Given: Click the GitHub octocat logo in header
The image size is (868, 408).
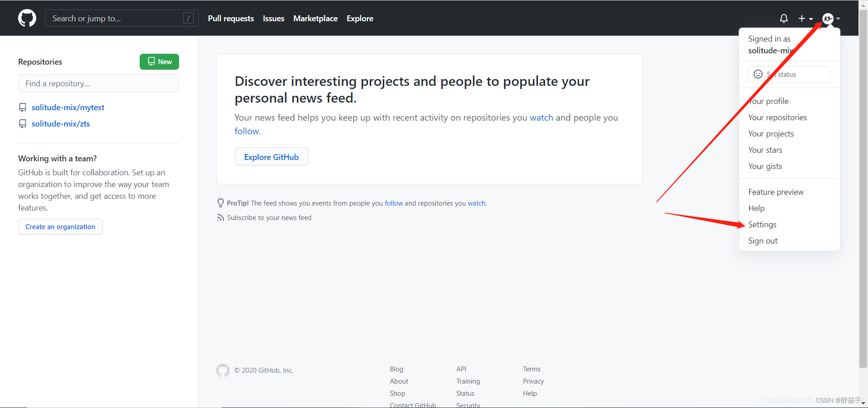Looking at the screenshot, I should (27, 18).
